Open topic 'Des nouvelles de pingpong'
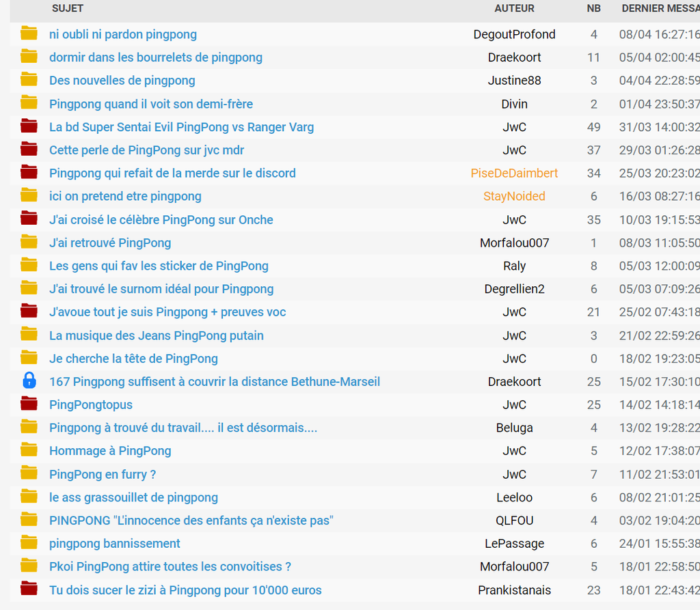Screen dimensions: 700x610 pos(122,81)
